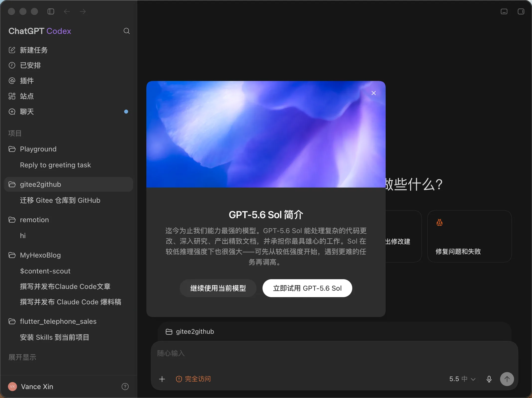
Task: Click the 聊天 chat bubble icon
Action: 12,112
